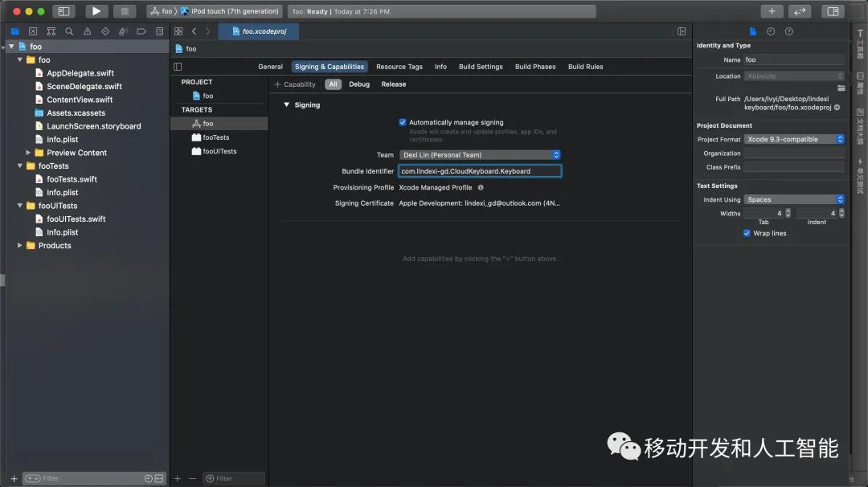The image size is (868, 487).
Task: Switch to the Info tab
Action: 440,67
